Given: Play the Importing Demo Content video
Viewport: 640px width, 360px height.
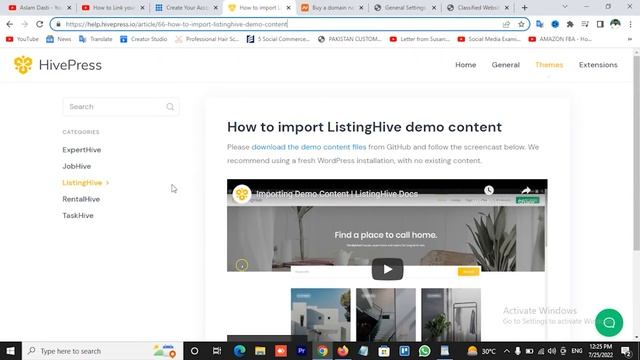Looking at the screenshot, I should pyautogui.click(x=387, y=269).
